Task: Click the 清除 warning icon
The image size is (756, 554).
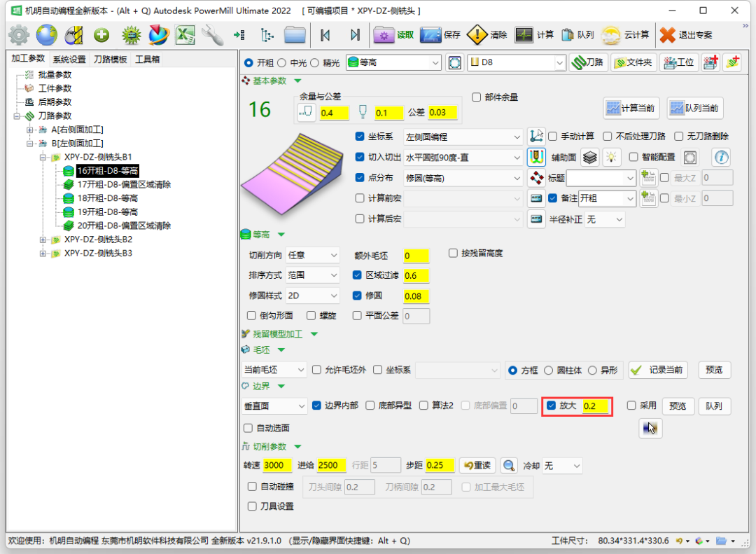Action: (x=477, y=34)
